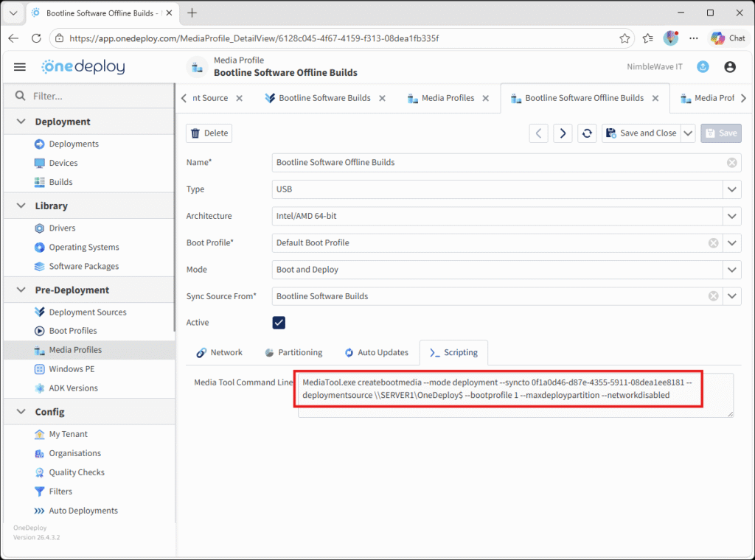The image size is (755, 560).
Task: Click the browser address bar URL
Action: [254, 38]
